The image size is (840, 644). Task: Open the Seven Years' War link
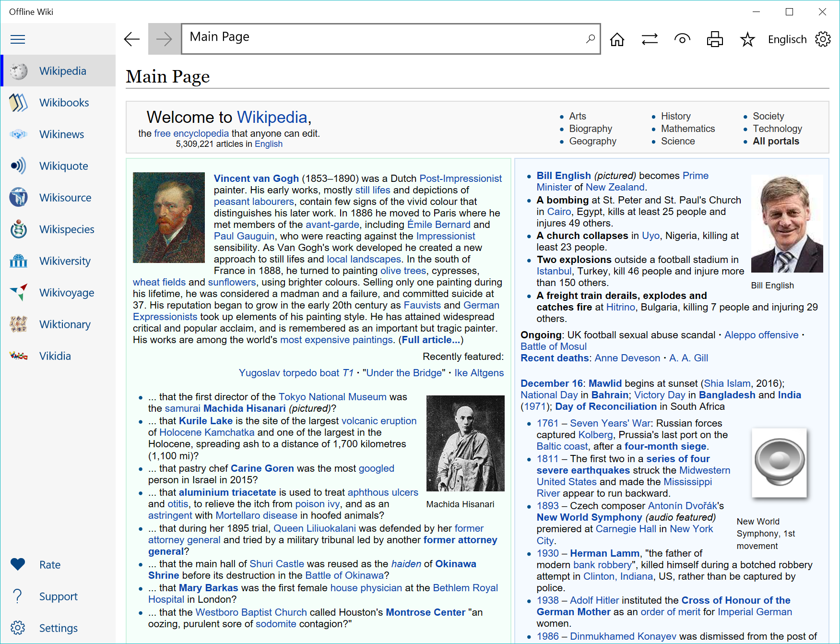pyautogui.click(x=610, y=423)
